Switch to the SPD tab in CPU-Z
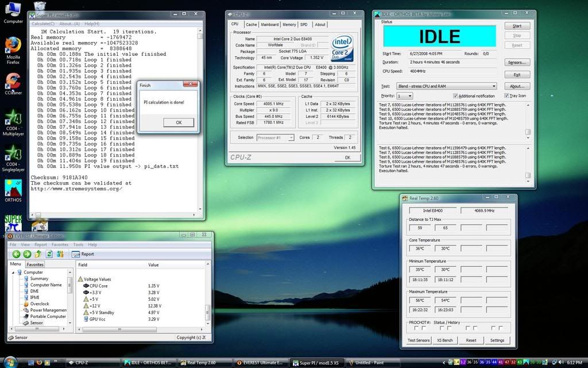Viewport: 588px width, 368px height. 304,24
